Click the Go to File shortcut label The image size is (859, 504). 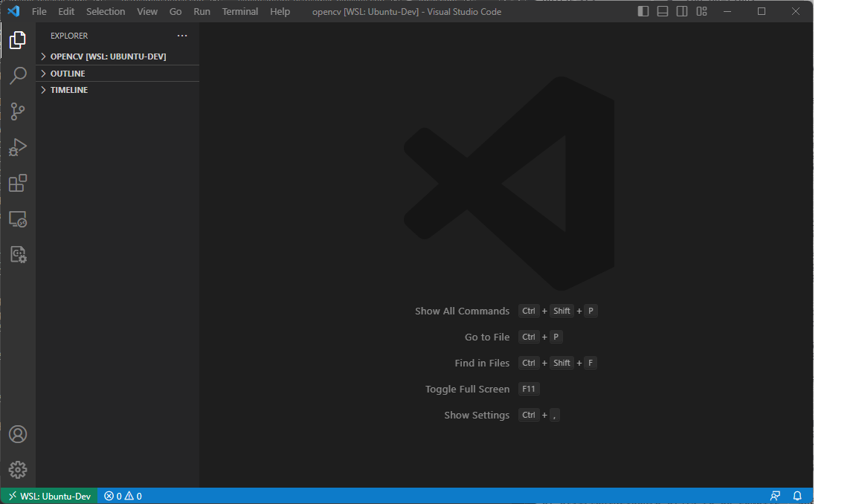487,337
